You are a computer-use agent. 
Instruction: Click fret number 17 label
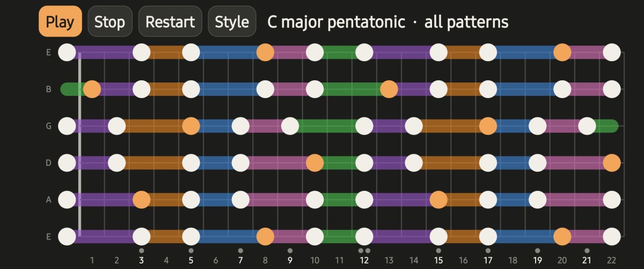[488, 260]
